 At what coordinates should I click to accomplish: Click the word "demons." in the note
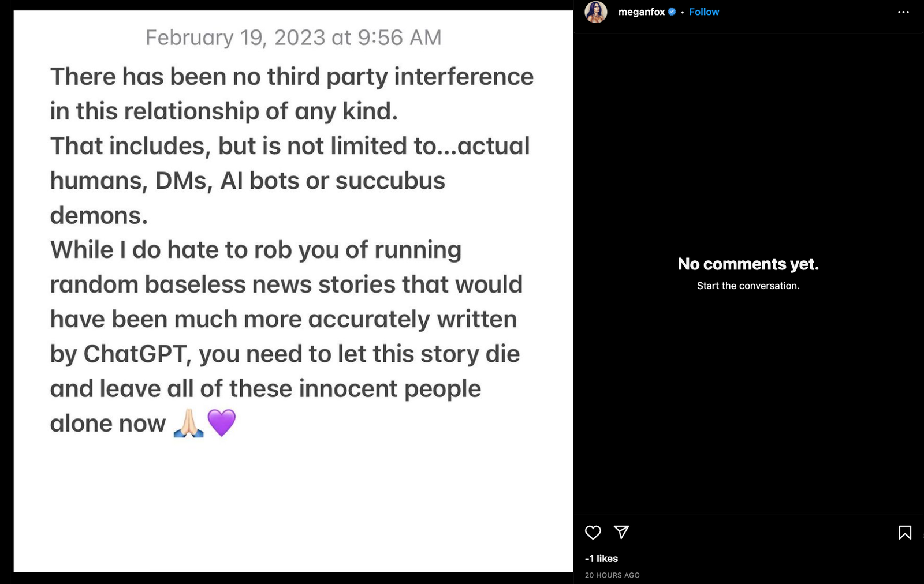(99, 215)
